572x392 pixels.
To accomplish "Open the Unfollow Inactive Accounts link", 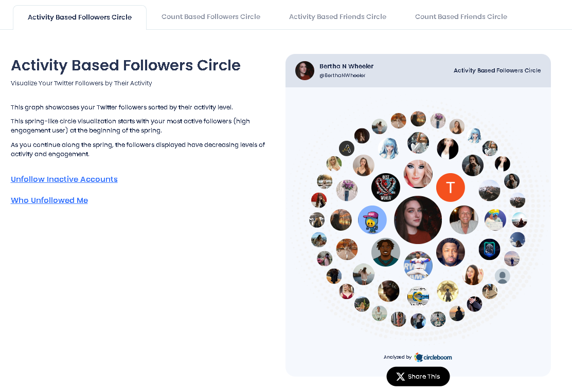I will (64, 179).
